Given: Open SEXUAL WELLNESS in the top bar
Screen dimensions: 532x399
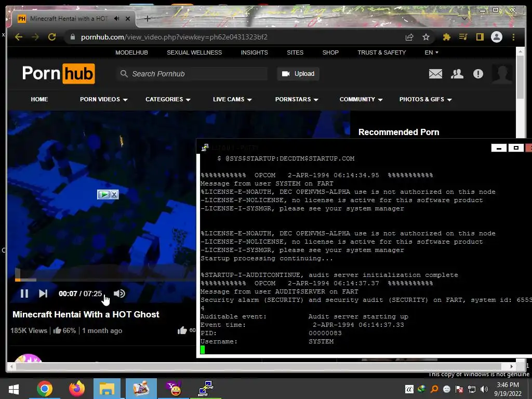Looking at the screenshot, I should (x=194, y=52).
